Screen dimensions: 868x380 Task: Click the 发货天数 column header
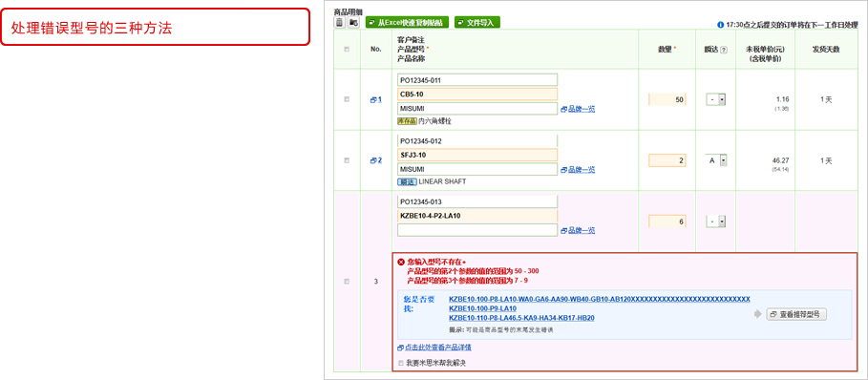point(826,50)
